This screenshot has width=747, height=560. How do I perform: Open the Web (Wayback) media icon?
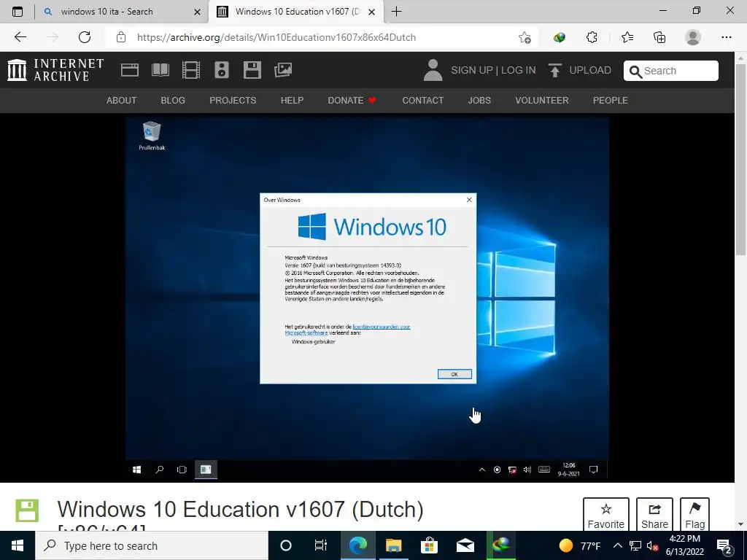click(x=130, y=70)
